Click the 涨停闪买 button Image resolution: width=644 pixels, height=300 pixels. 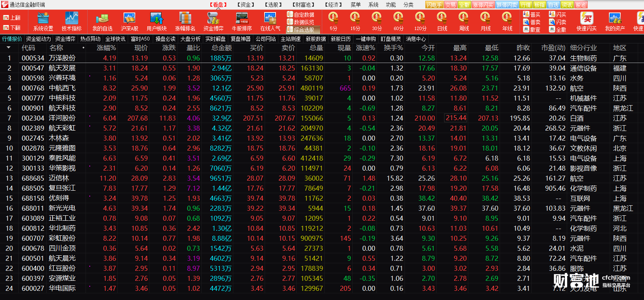click(x=483, y=5)
